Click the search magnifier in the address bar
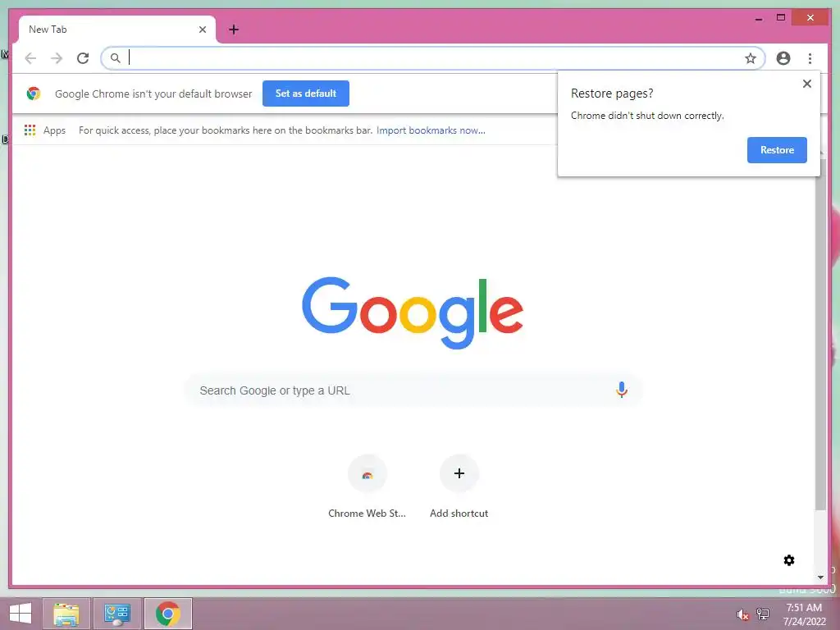 115,58
